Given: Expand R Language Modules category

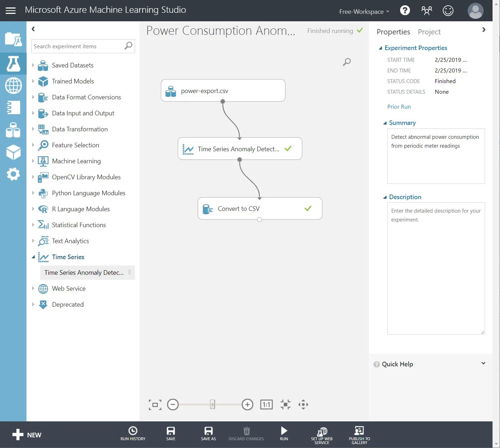Looking at the screenshot, I should click(33, 209).
